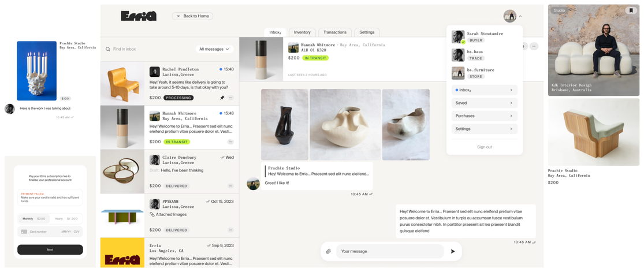Open the oval mirrors thumbnail in the inbox

[x=122, y=172]
